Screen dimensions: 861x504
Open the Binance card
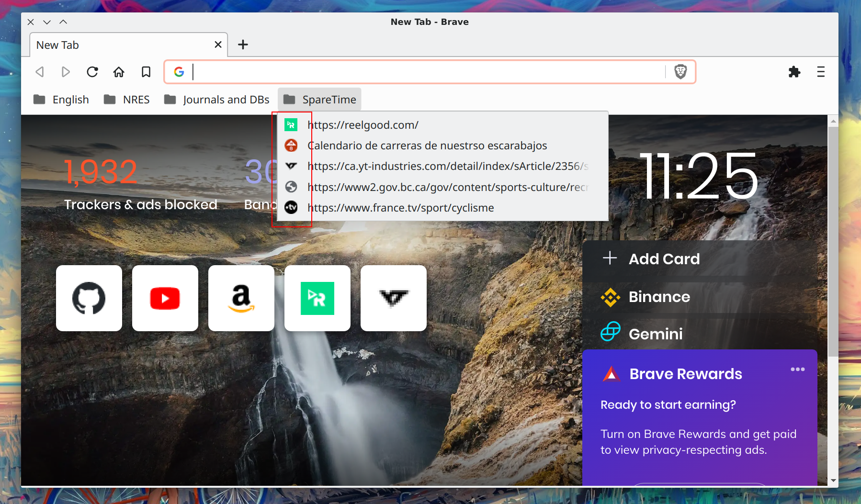coord(700,297)
